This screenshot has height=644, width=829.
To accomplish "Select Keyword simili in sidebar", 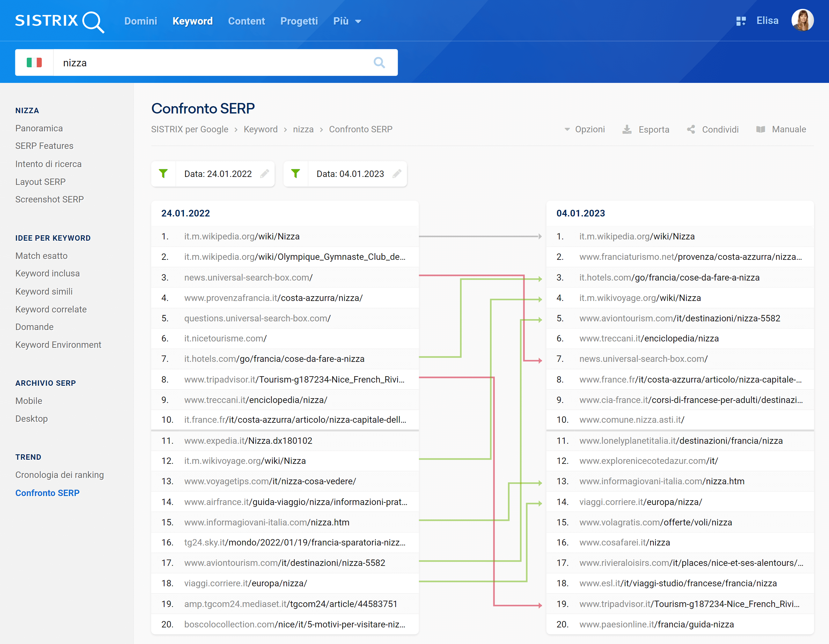I will [x=44, y=291].
